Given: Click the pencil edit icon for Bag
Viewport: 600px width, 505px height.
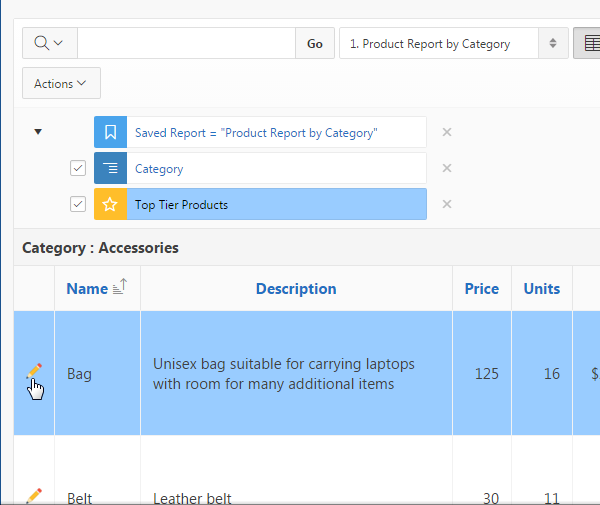Looking at the screenshot, I should coord(34,371).
